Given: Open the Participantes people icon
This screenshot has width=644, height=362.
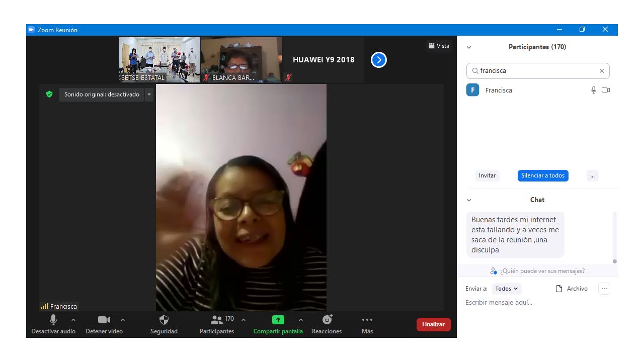Looking at the screenshot, I should pyautogui.click(x=217, y=320).
